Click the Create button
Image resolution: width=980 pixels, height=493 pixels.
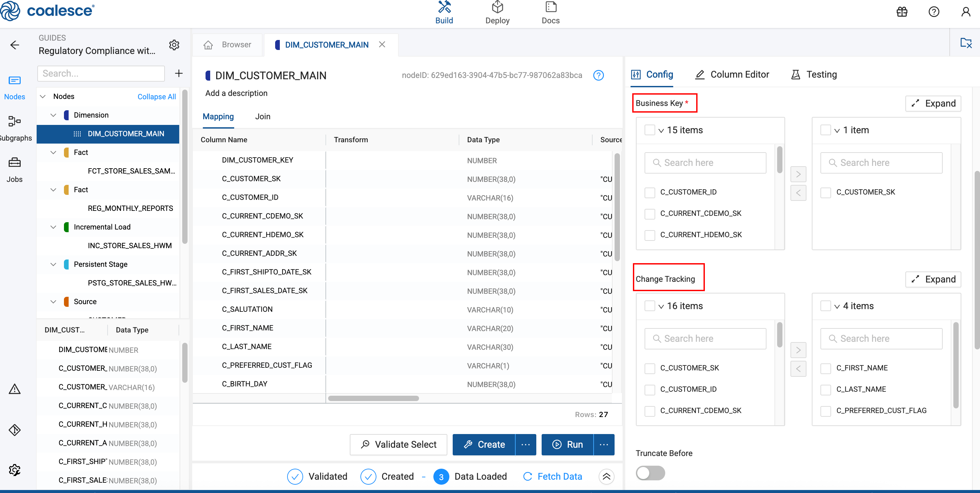[x=484, y=444]
